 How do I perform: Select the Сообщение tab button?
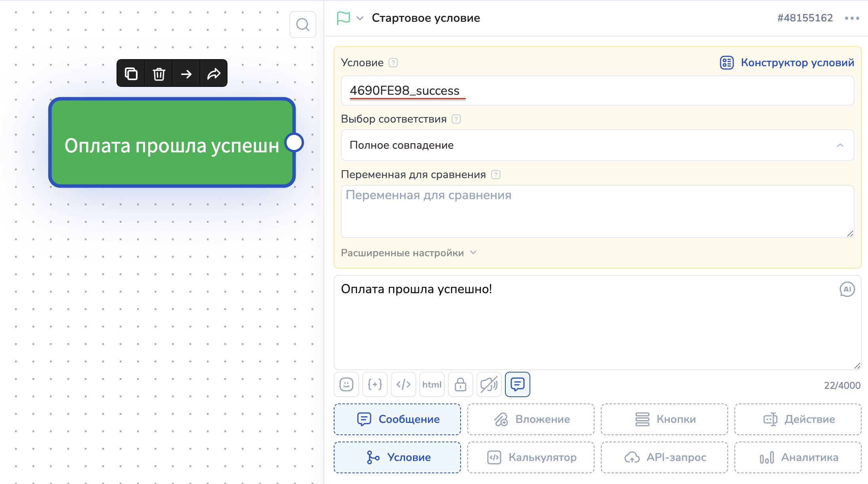pyautogui.click(x=397, y=419)
